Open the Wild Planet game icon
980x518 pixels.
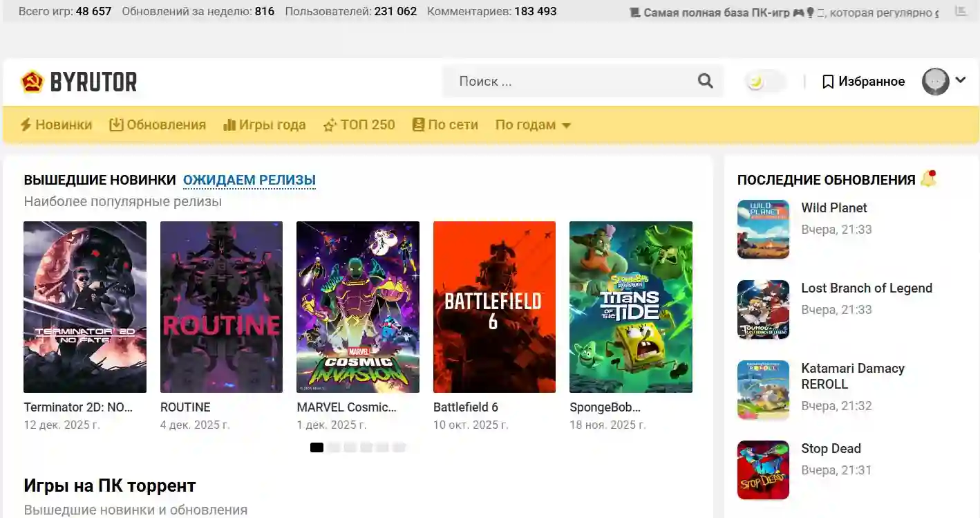[763, 230]
